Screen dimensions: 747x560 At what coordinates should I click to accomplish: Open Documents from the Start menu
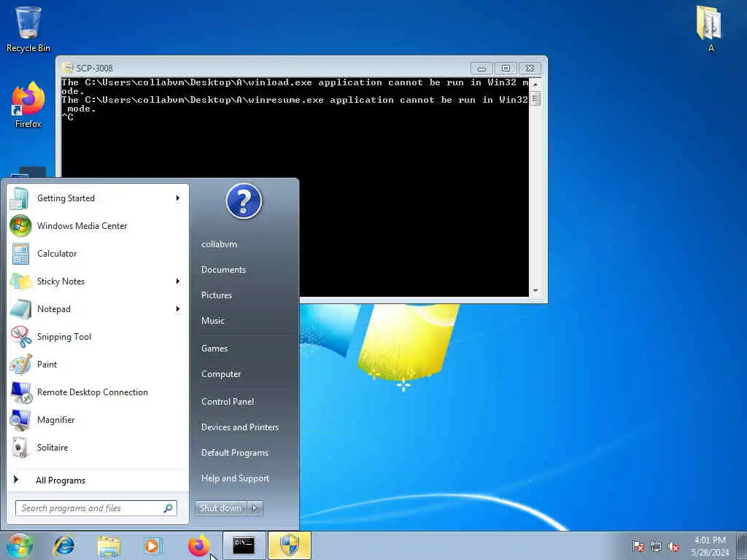pyautogui.click(x=223, y=270)
